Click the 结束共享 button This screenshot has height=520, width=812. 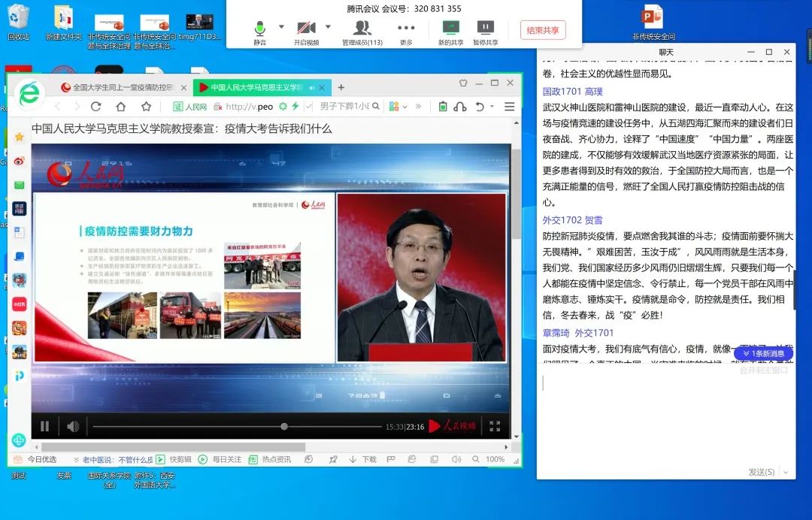(x=542, y=30)
